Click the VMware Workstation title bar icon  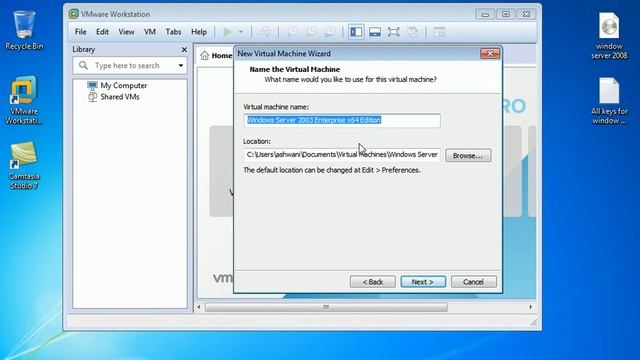[73, 14]
